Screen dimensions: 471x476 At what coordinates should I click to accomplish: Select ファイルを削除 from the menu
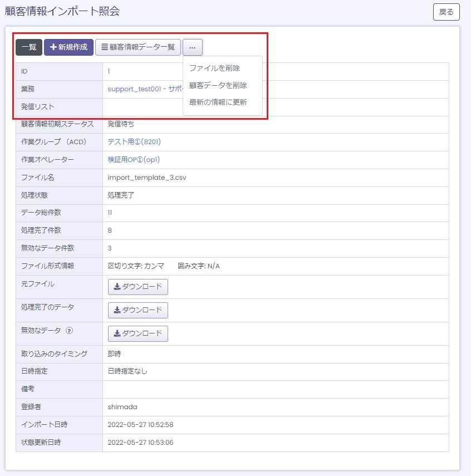(215, 68)
